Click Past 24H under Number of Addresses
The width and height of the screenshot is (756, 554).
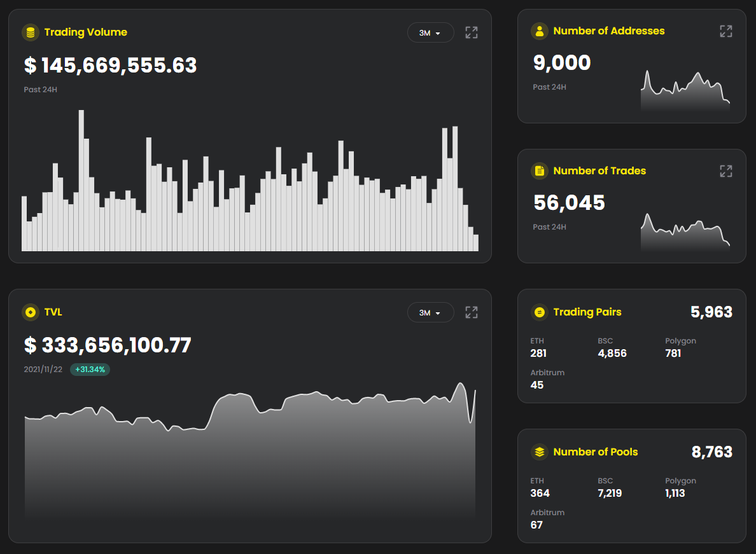(550, 87)
